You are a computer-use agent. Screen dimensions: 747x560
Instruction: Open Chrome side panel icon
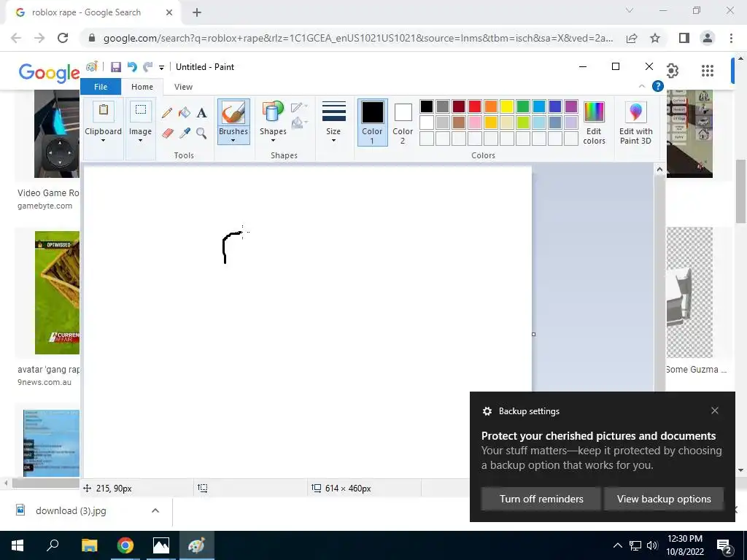[x=684, y=38]
